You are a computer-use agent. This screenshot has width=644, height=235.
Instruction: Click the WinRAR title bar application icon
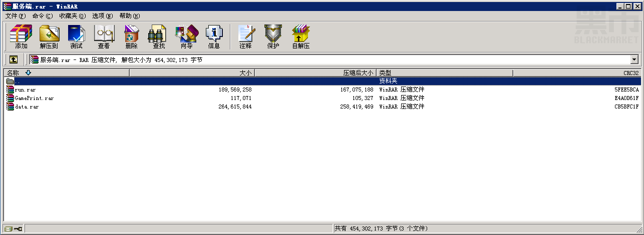click(x=8, y=6)
